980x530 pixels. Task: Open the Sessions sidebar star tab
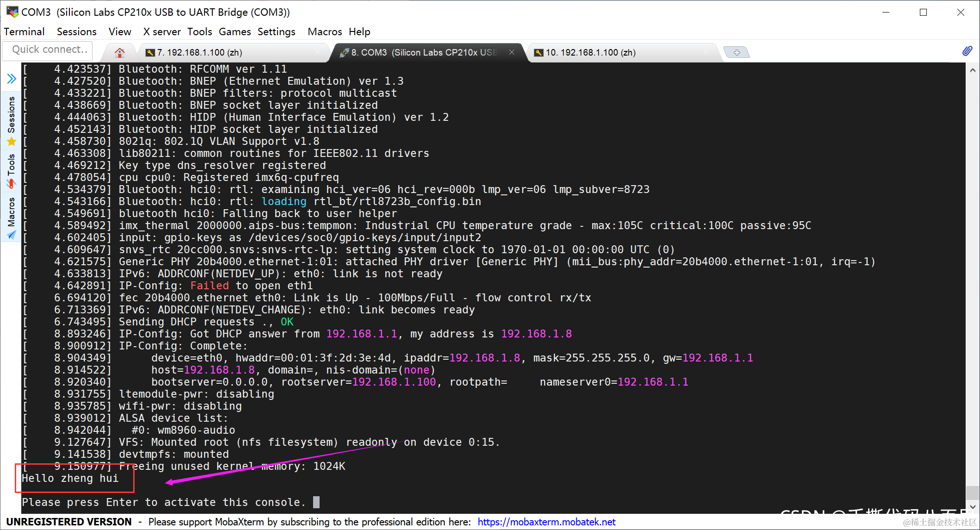click(12, 120)
